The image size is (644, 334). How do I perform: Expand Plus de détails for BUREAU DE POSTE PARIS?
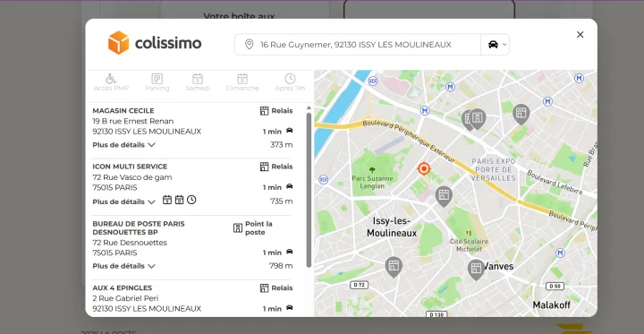123,266
